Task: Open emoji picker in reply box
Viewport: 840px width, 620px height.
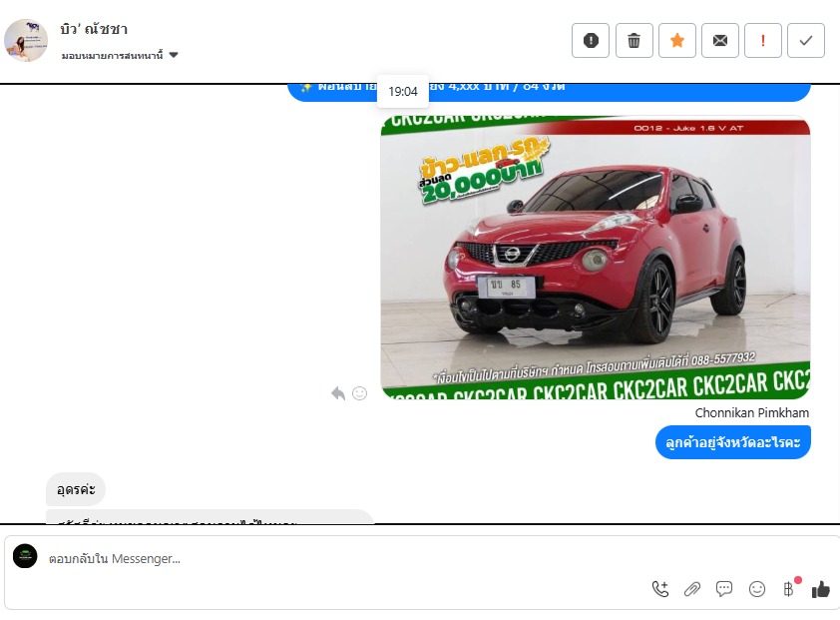Action: click(x=757, y=589)
